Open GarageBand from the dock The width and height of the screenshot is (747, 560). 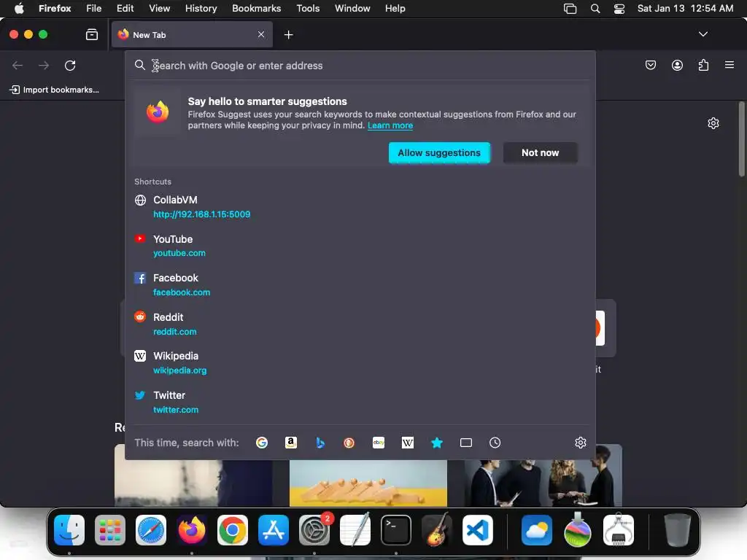pyautogui.click(x=437, y=530)
